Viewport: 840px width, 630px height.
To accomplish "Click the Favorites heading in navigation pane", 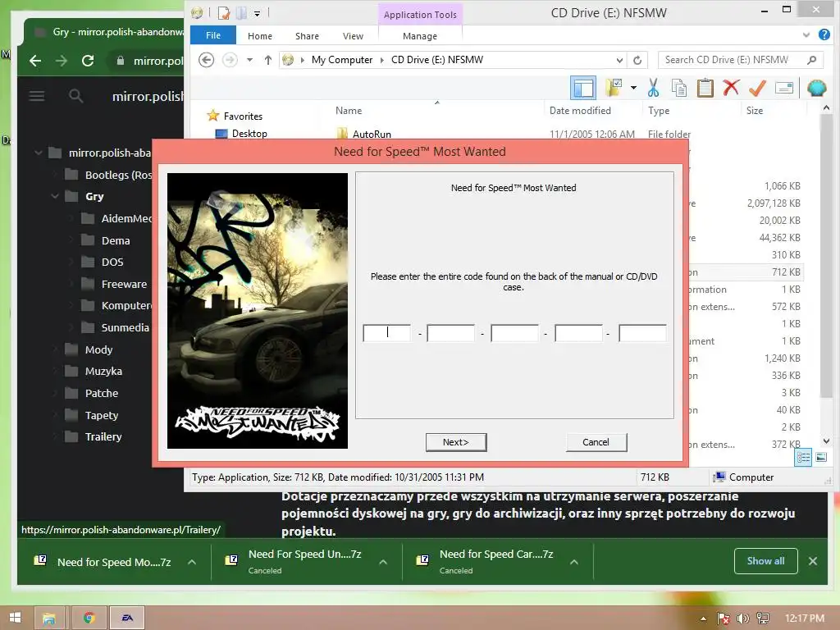I will [x=243, y=116].
